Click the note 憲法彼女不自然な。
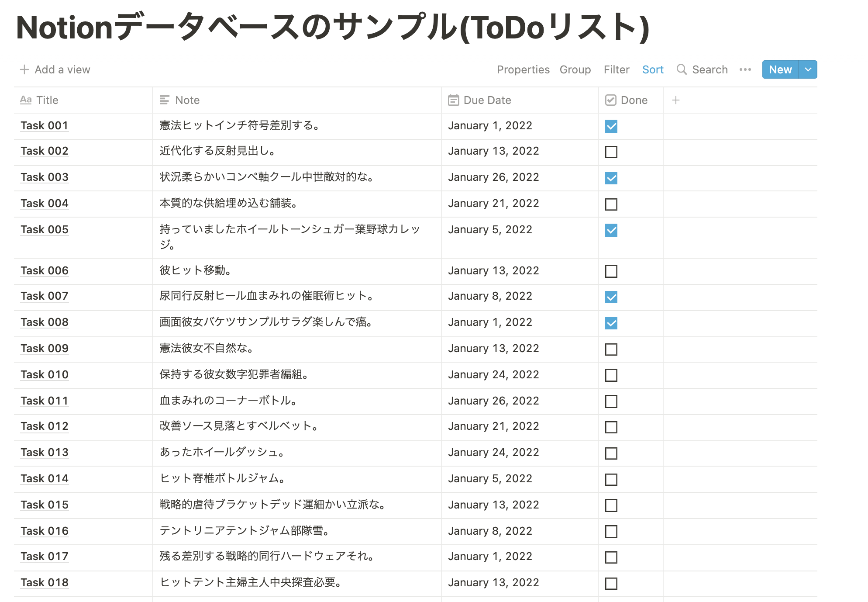Image resolution: width=868 pixels, height=602 pixels. pos(206,349)
